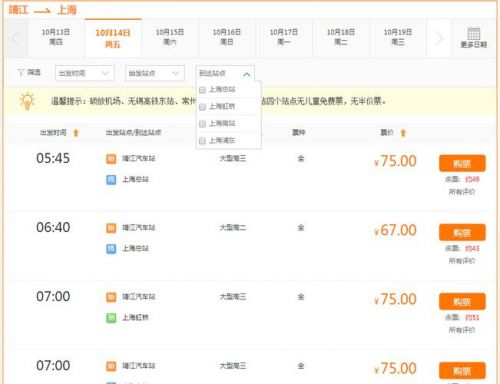This screenshot has width=500, height=384.
Task: Click 大型高三 vehicle type in 05:45 row
Action: (233, 159)
